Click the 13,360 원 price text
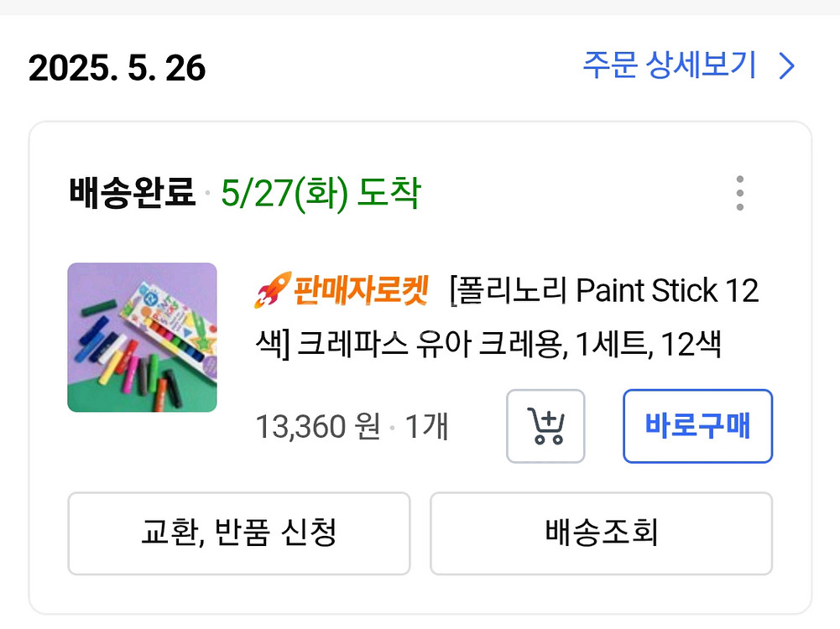The width and height of the screenshot is (840, 629). coord(317,427)
